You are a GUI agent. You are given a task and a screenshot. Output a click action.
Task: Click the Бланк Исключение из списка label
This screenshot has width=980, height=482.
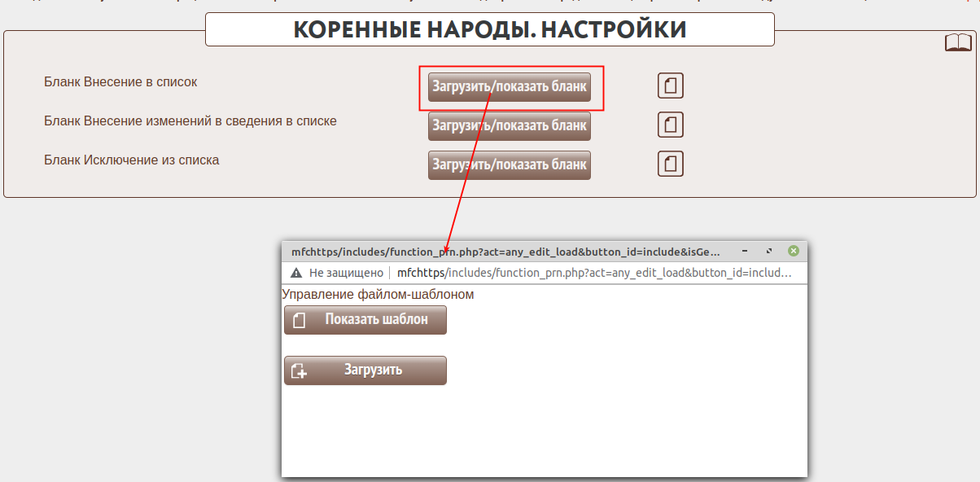coord(132,160)
